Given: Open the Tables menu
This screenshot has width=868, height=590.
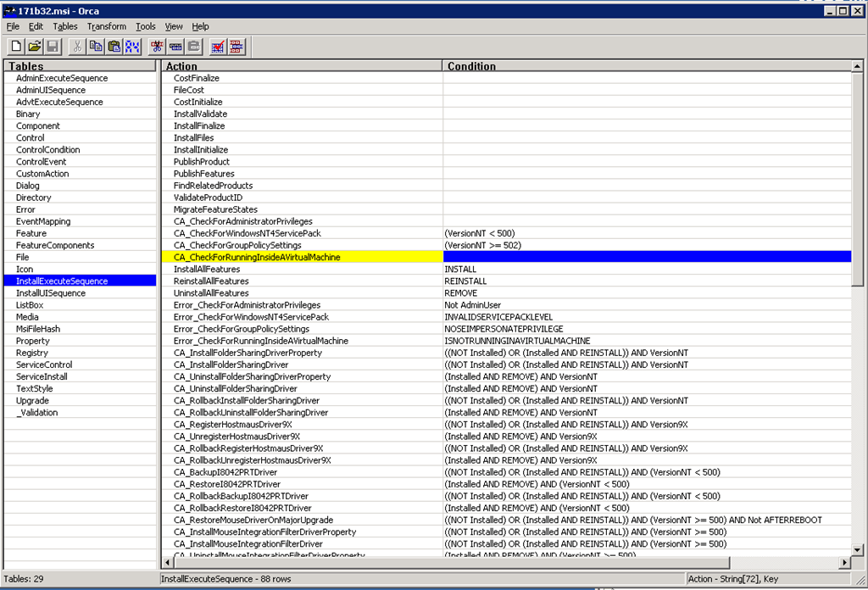Looking at the screenshot, I should coord(64,26).
